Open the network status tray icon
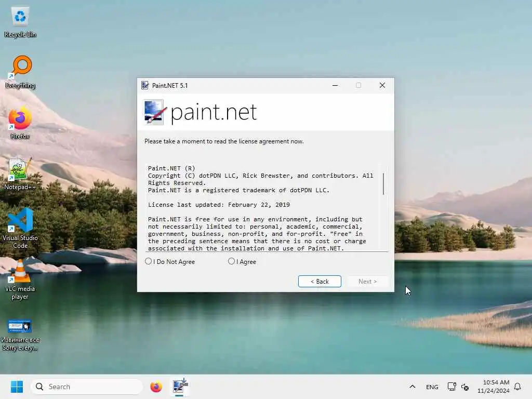The height and width of the screenshot is (399, 532). [451, 387]
